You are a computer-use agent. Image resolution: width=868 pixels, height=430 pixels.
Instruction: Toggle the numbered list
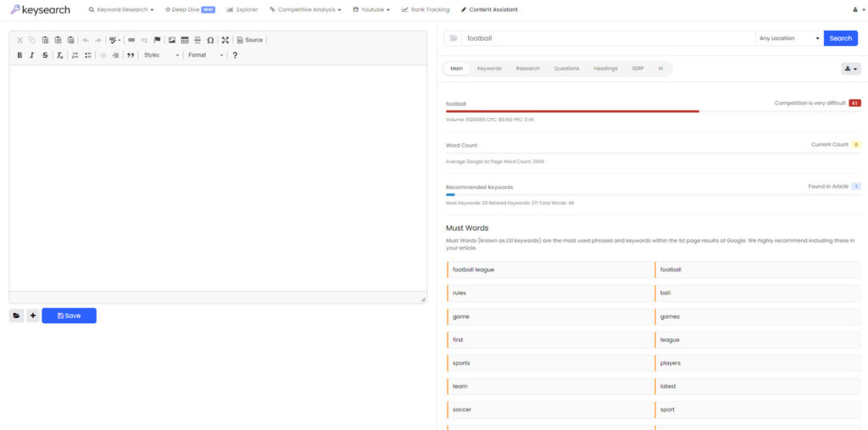click(x=75, y=55)
